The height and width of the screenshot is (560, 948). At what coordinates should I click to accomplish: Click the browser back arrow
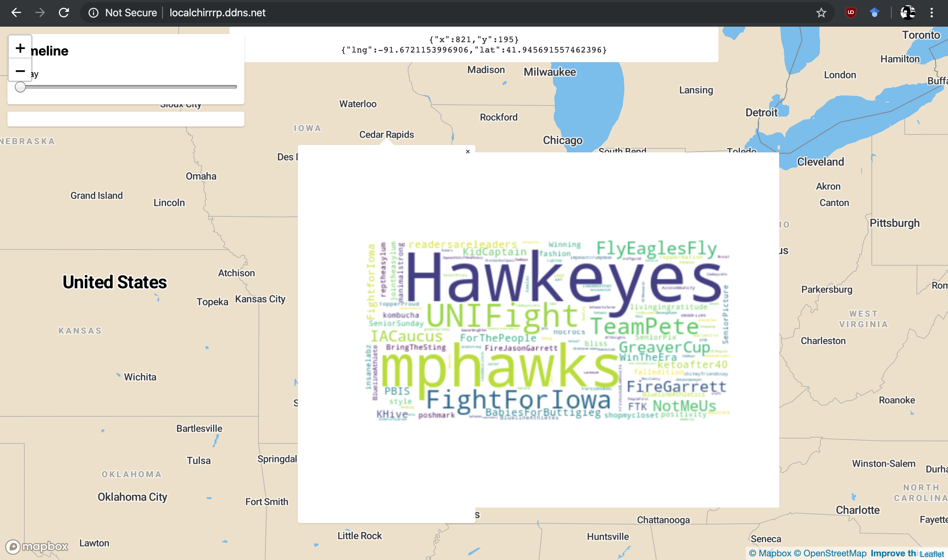(16, 13)
